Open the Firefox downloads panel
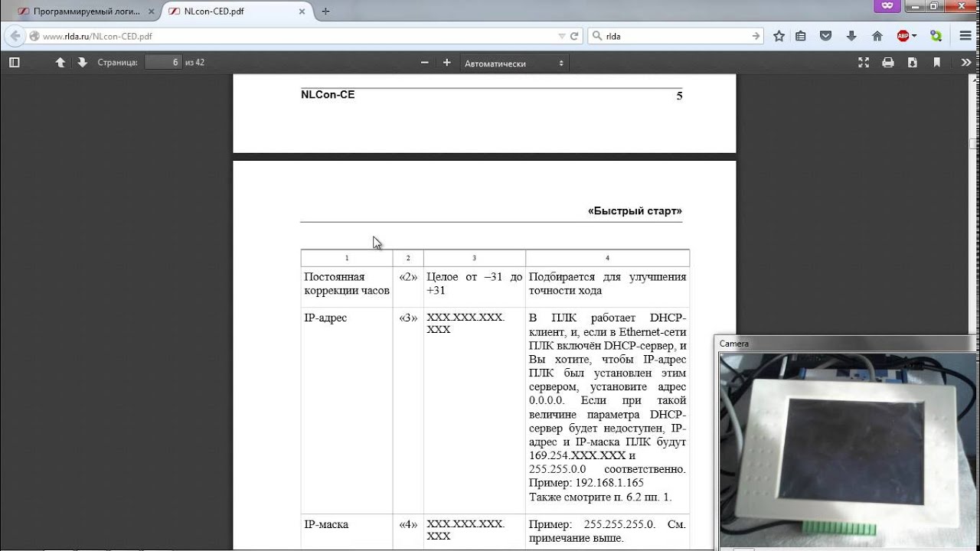980x551 pixels. pos(851,36)
